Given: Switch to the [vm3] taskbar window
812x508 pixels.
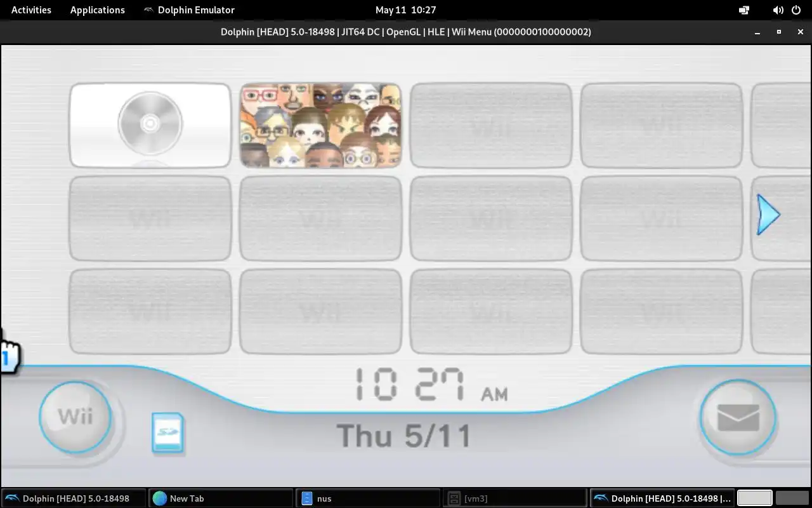Looking at the screenshot, I should [515, 498].
